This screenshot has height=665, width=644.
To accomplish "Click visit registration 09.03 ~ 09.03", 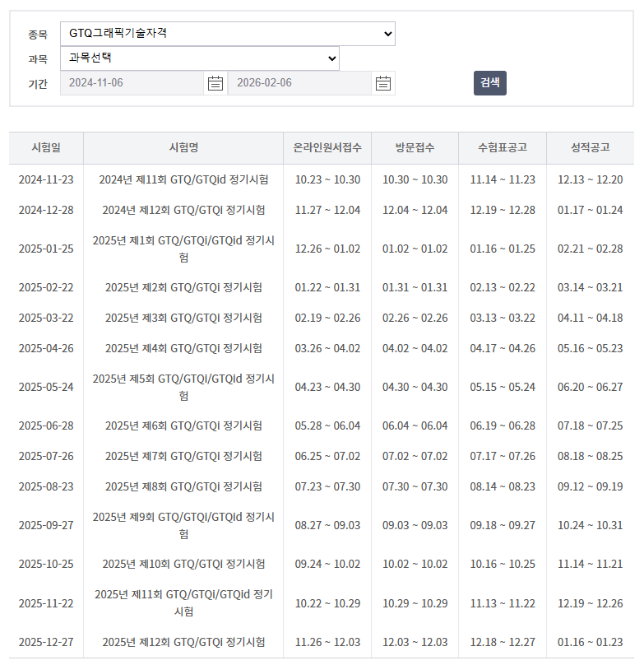I will pos(415,525).
